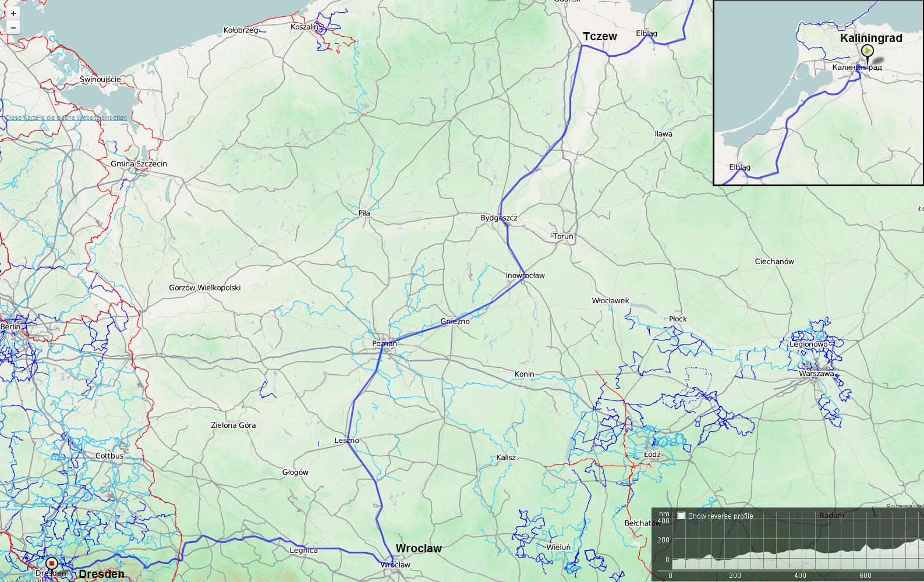
Task: Zoom in with the plus button
Action: pos(13,13)
